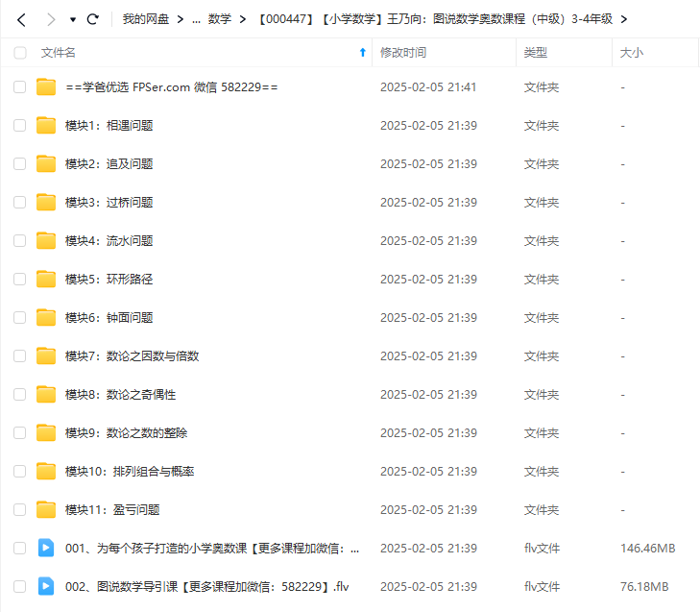This screenshot has height=612, width=700.
Task: Sort by 文件名 column header
Action: pos(58,53)
